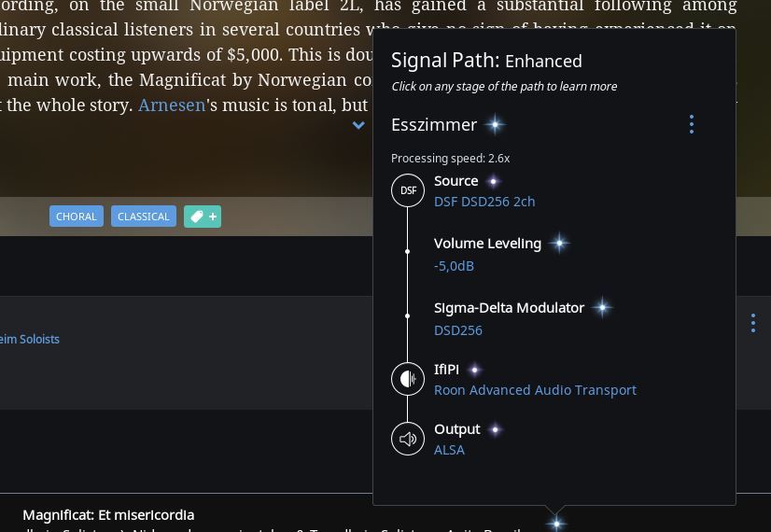Click the Magnificat: Et misericordia track title

[108, 515]
